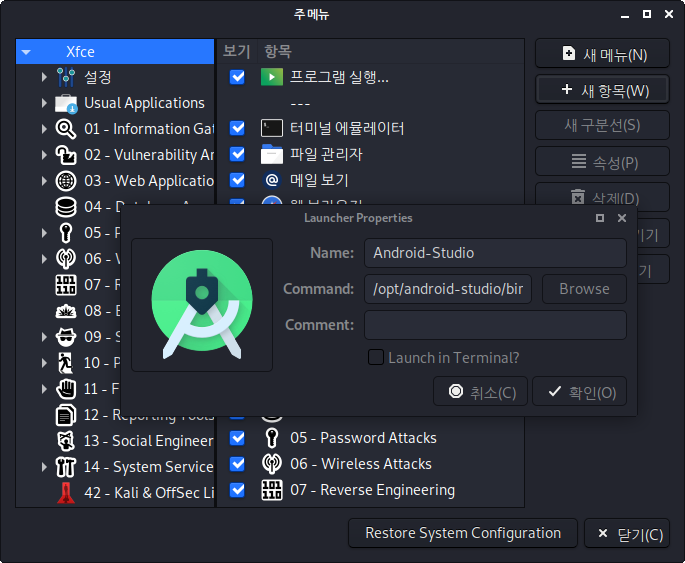Toggle visibility checkbox for 프로그램 실행

coord(237,77)
